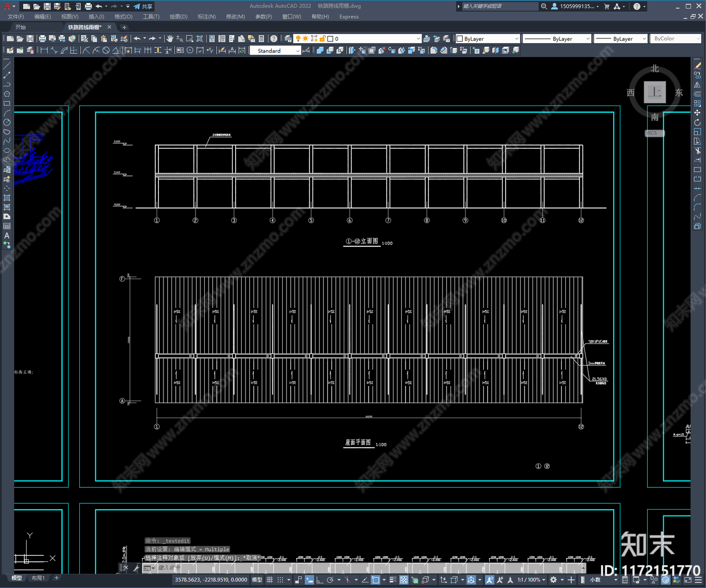Click the 模型 model space button in status bar
The height and width of the screenshot is (588, 706).
pyautogui.click(x=257, y=580)
